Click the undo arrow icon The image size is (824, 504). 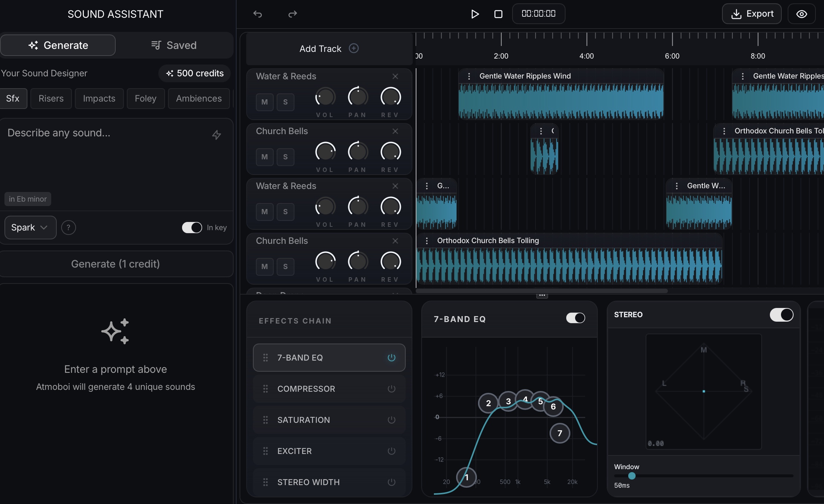[257, 14]
